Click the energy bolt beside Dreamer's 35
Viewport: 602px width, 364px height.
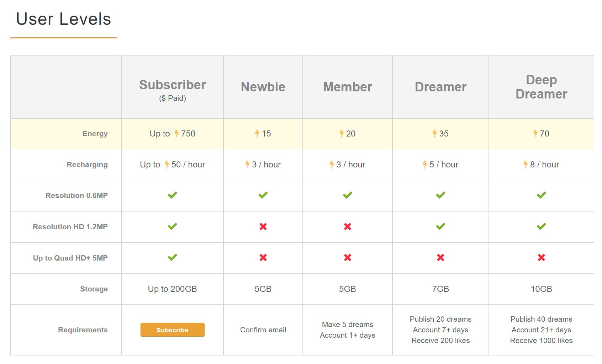coord(435,134)
